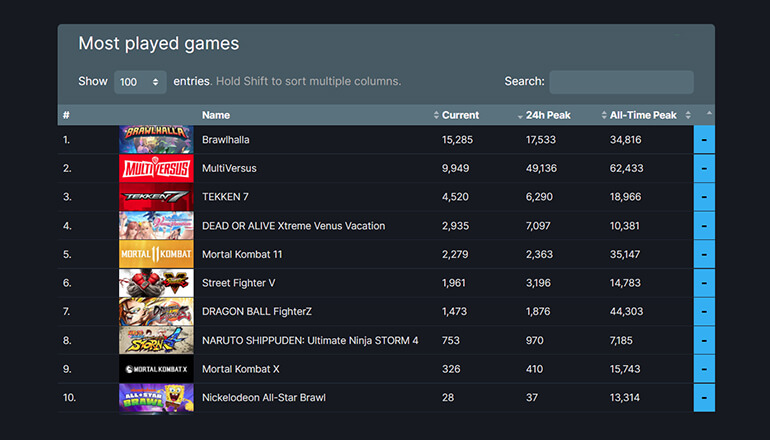Open the MultiVersus name link
The image size is (770, 440).
229,168
